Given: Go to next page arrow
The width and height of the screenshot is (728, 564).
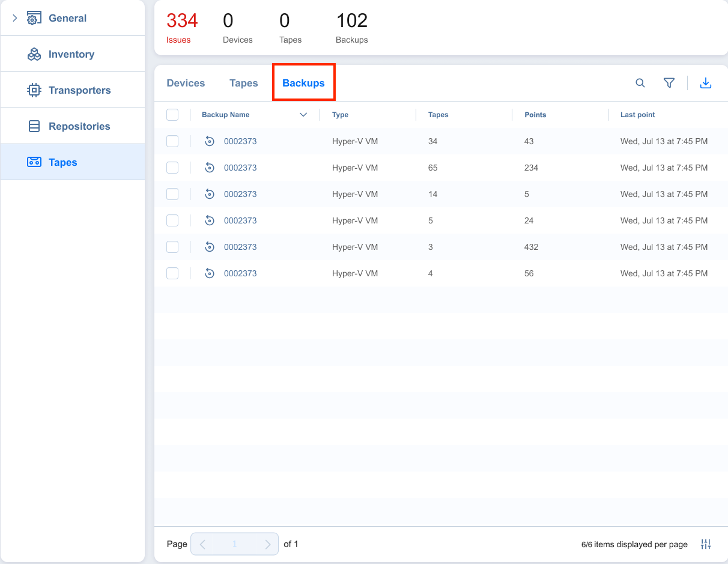Looking at the screenshot, I should [x=268, y=544].
